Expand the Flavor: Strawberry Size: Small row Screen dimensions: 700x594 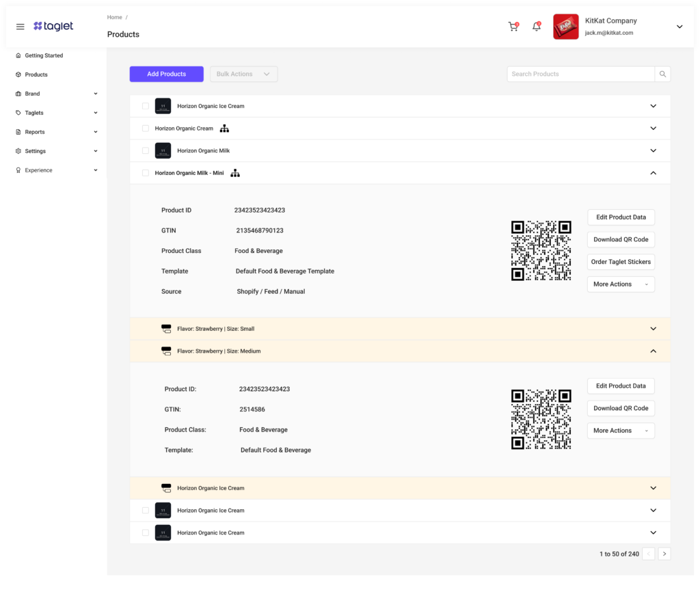pyautogui.click(x=653, y=329)
